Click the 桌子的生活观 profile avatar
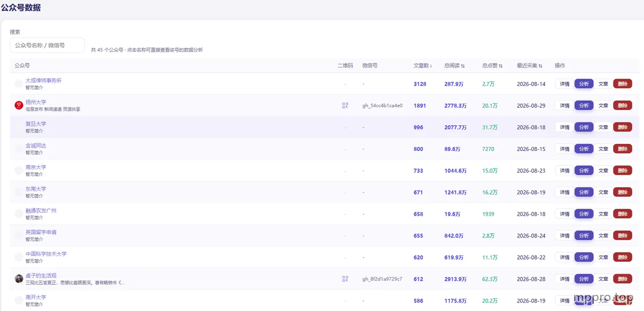The image size is (644, 311). (x=19, y=278)
